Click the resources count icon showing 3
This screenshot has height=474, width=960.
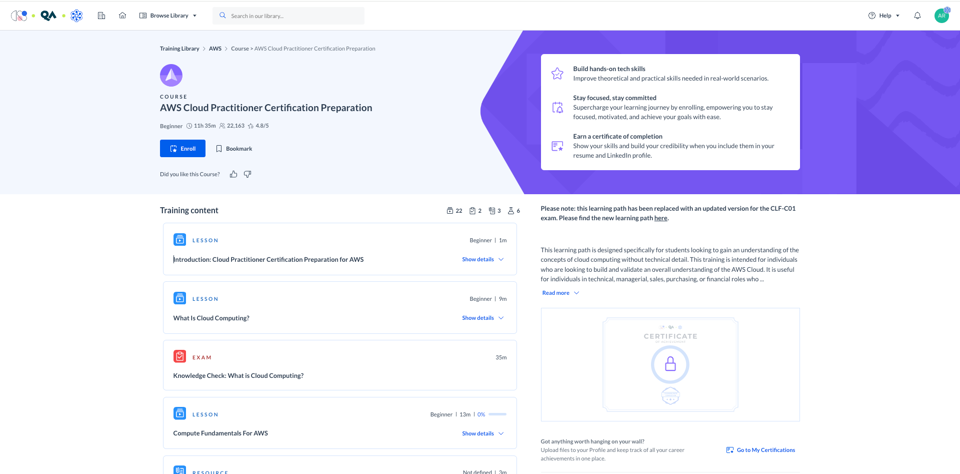pyautogui.click(x=492, y=211)
